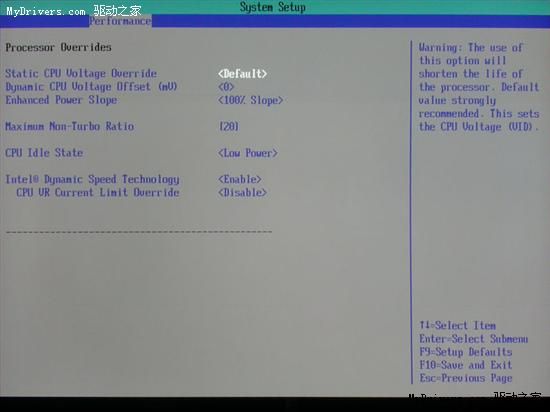Open the Performance tab
This screenshot has width=550, height=412.
(x=120, y=21)
